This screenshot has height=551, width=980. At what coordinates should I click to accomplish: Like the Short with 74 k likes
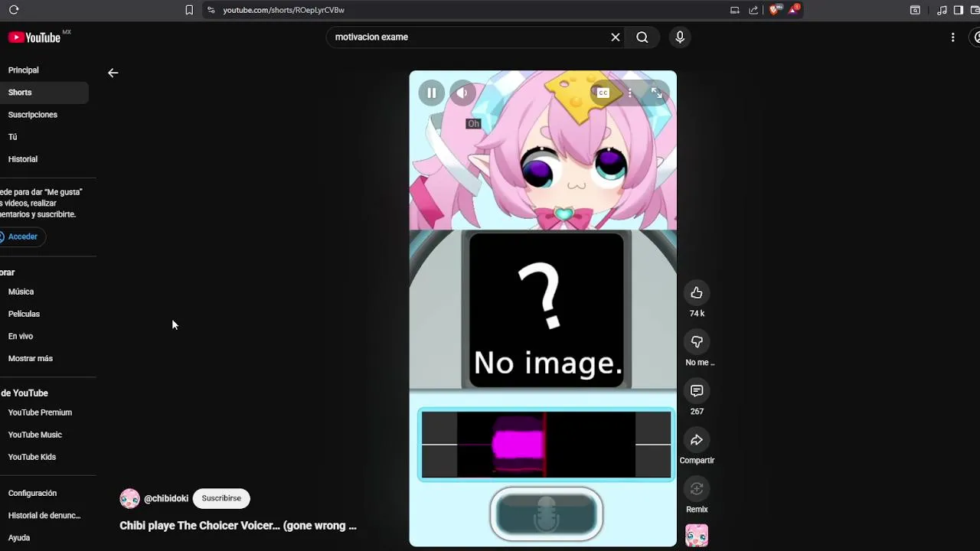(697, 293)
